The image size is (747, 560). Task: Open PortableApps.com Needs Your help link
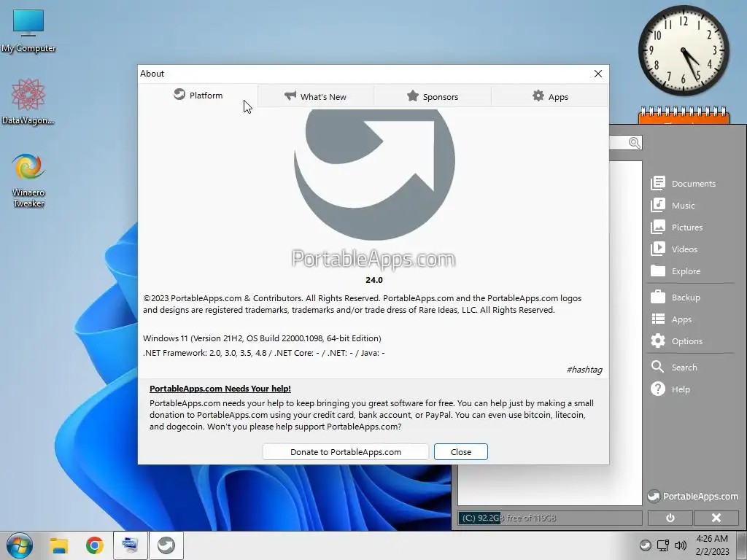point(220,389)
